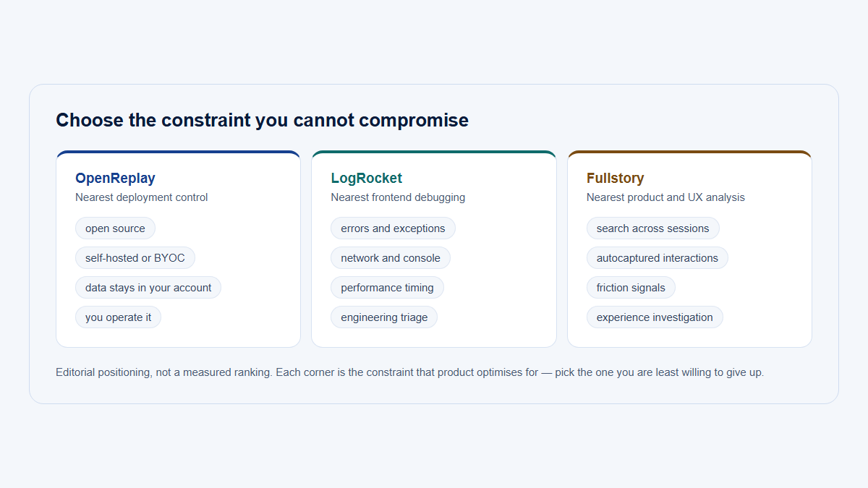Click the "engineering triage" chip
The image size is (868, 488).
coord(384,317)
